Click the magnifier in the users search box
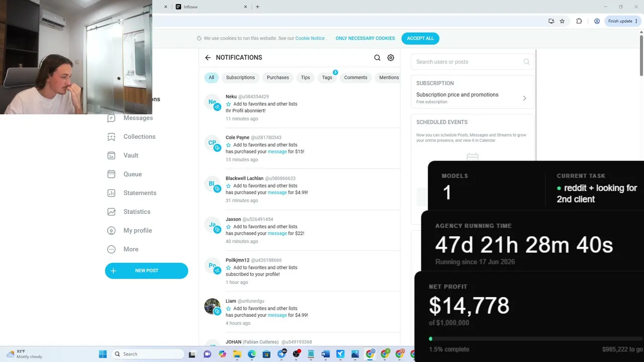Viewport: 644px width, 362px height. coord(526,62)
